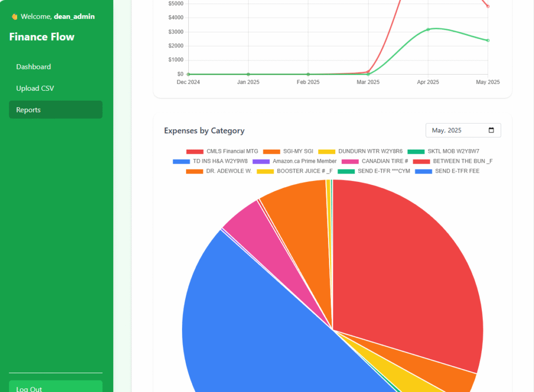Click the 'dean_admin' username text
Screen dimensions: 534x392
coord(74,16)
